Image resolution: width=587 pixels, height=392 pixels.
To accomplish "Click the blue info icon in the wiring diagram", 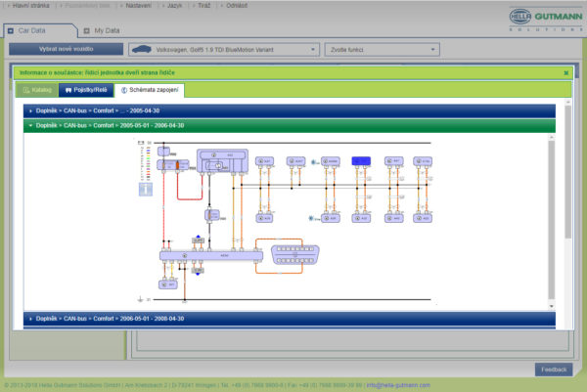I will 146,190.
